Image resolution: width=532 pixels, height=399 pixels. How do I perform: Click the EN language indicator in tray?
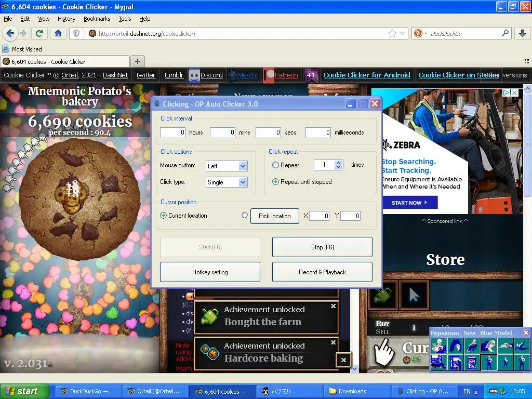pos(467,391)
